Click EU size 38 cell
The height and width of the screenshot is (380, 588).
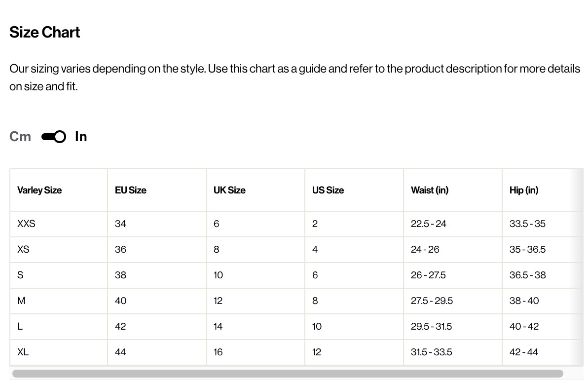tap(157, 275)
